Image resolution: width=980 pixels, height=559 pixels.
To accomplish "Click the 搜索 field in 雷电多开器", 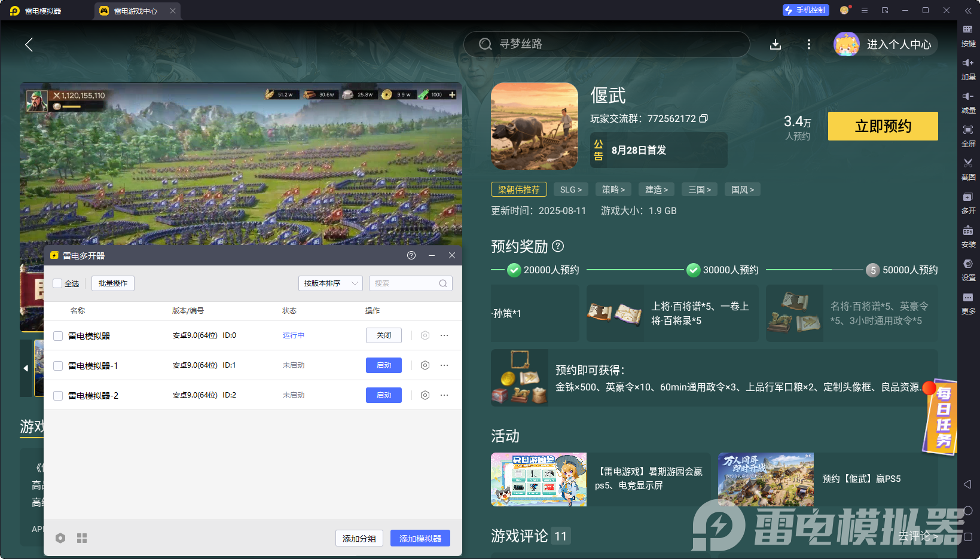I will click(410, 283).
